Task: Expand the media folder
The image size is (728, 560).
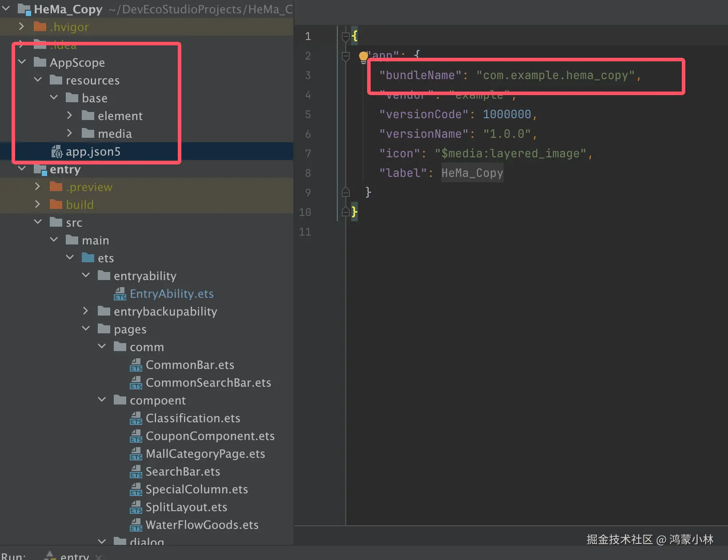Action: pos(70,133)
